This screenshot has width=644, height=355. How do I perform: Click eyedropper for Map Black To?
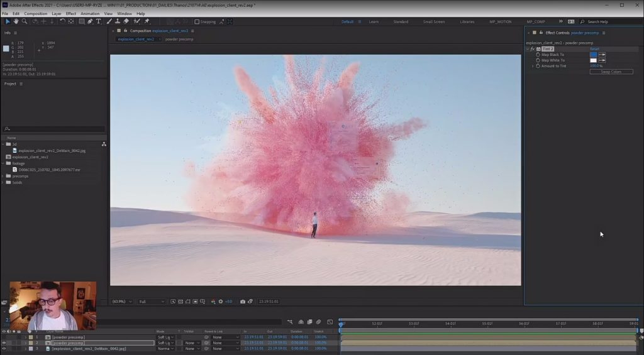click(x=602, y=55)
